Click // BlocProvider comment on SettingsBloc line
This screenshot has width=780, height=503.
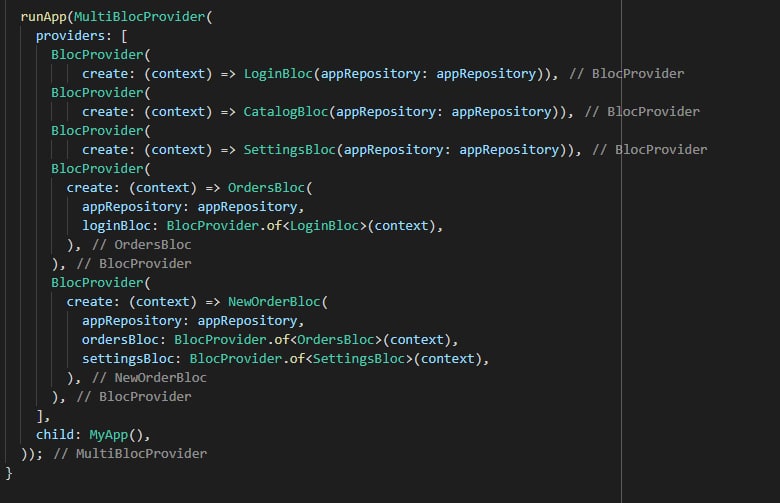(650, 150)
